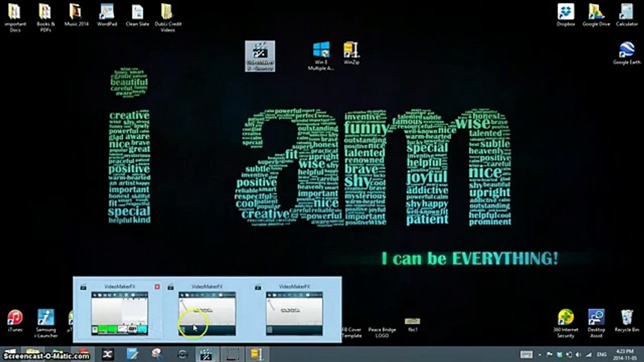The image size is (644, 362).
Task: Open the magnifier app on taskbar
Action: click(x=157, y=354)
